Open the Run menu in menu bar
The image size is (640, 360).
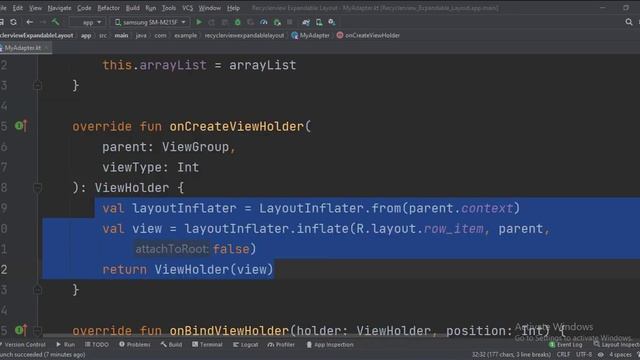coord(151,8)
